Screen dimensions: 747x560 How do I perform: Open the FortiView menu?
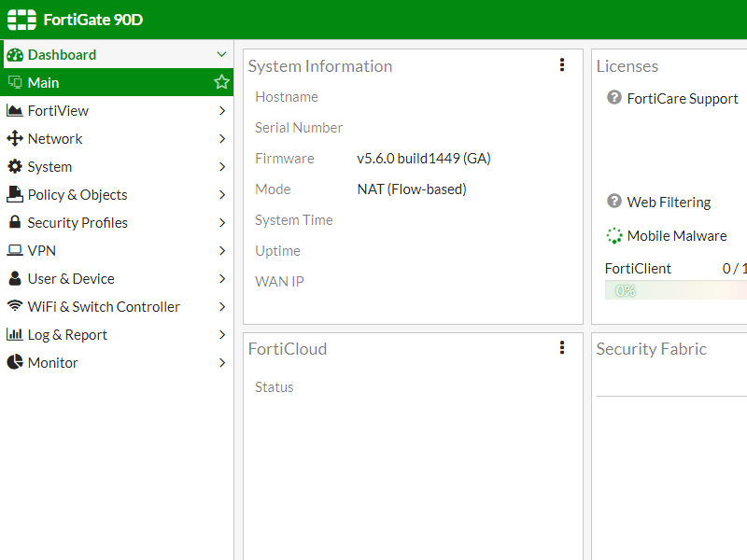pyautogui.click(x=117, y=110)
